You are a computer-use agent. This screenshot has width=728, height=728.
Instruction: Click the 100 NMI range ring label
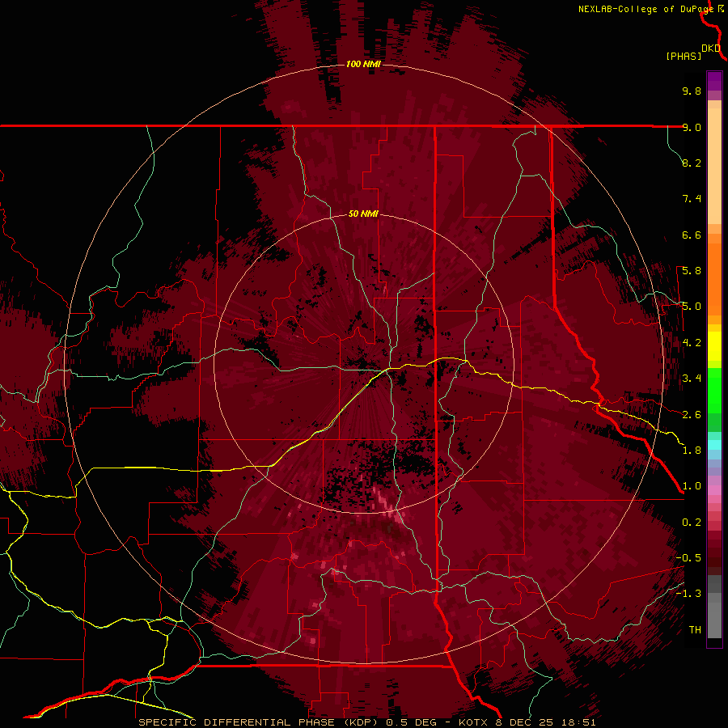363,64
